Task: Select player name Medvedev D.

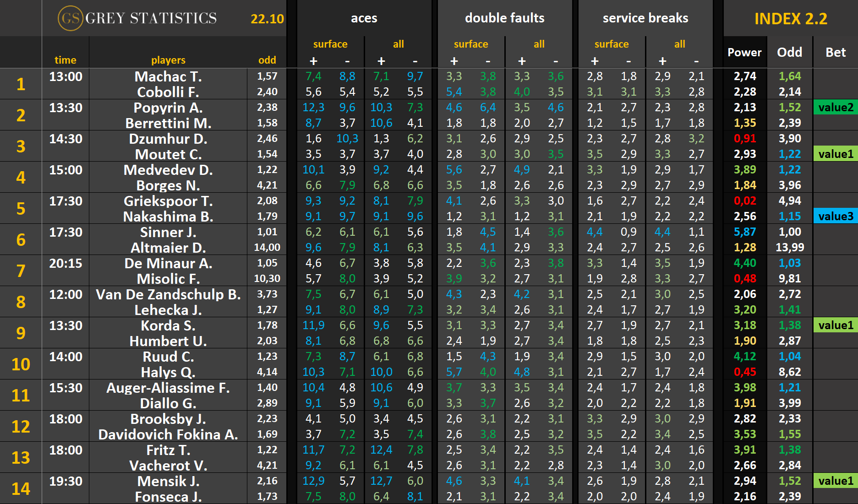Action: click(x=168, y=170)
